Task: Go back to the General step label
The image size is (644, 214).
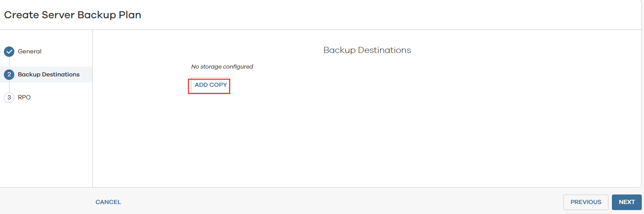Action: point(29,52)
